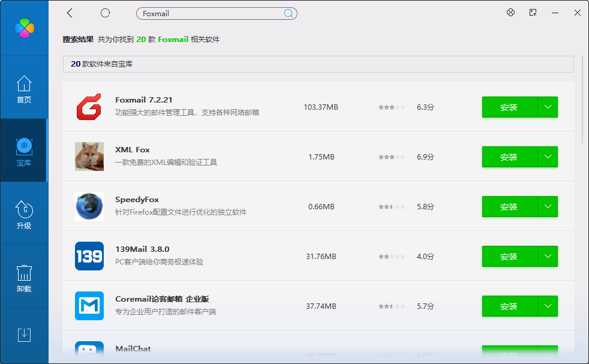Click the 1.75MB size text
589x364 pixels.
point(321,157)
